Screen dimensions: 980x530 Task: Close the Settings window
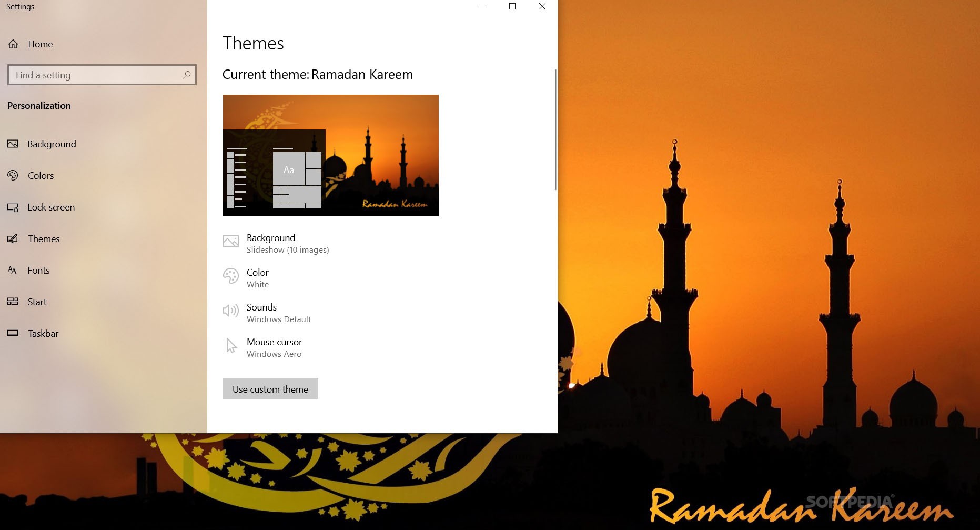click(x=542, y=6)
